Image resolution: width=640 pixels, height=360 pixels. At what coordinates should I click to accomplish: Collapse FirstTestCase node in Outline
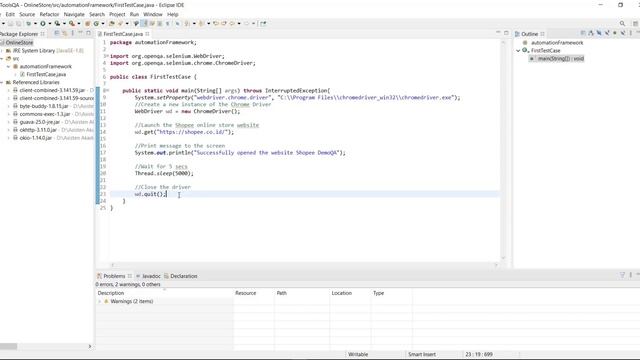click(x=518, y=51)
